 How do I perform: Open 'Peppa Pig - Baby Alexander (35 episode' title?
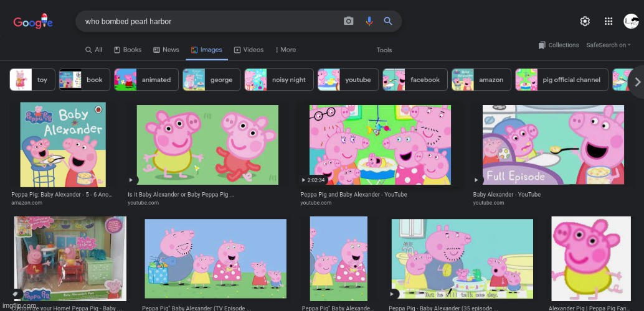[x=443, y=308]
